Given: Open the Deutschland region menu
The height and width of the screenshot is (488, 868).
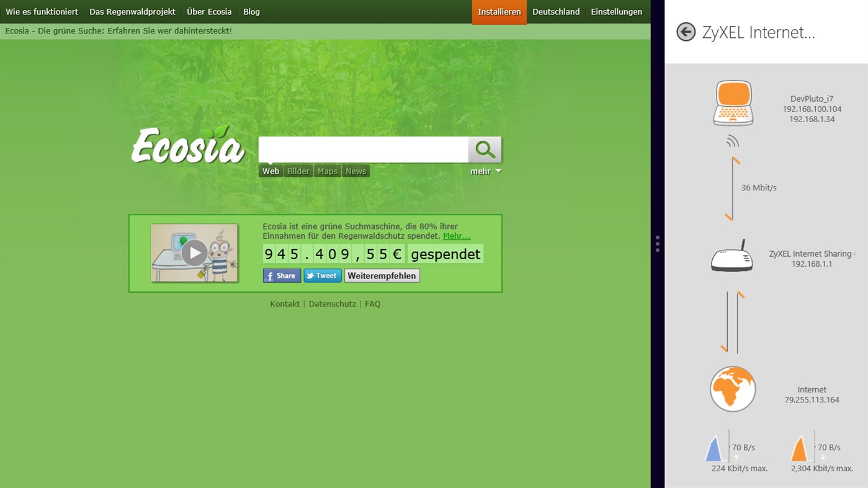Looking at the screenshot, I should click(555, 12).
